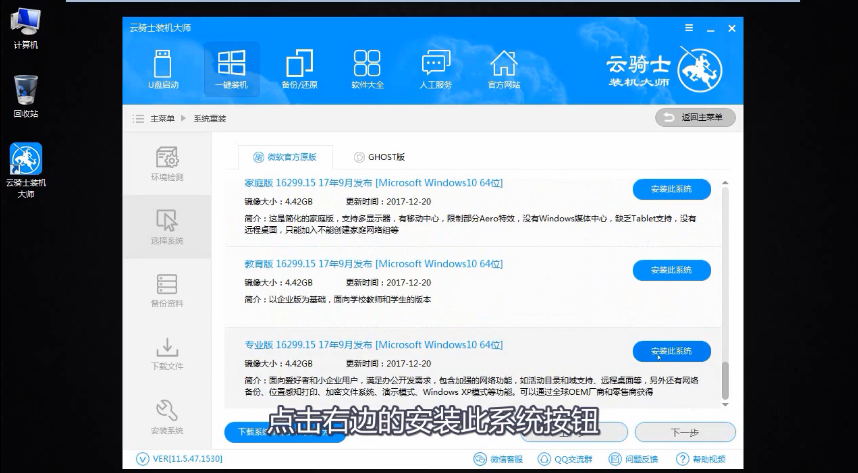
Task: Open 云骑士装机大师 desktop shortcut
Action: (26, 171)
